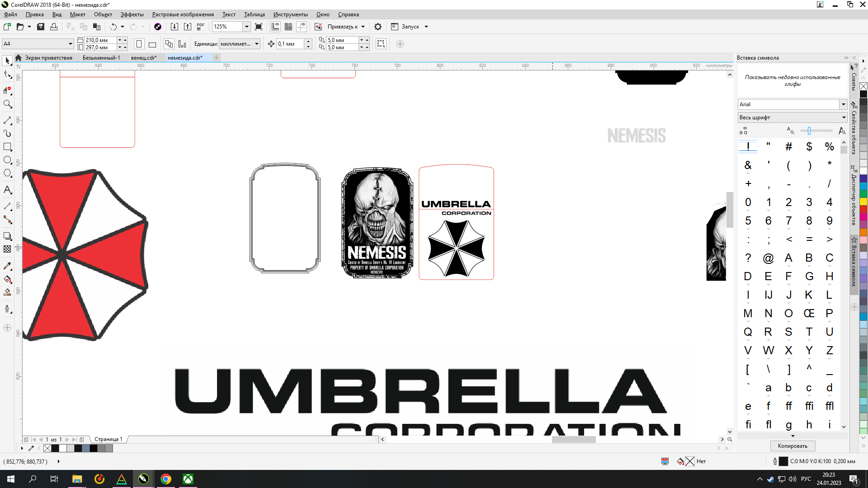The width and height of the screenshot is (868, 488).
Task: Add new document tab with plus
Action: pyautogui.click(x=217, y=57)
